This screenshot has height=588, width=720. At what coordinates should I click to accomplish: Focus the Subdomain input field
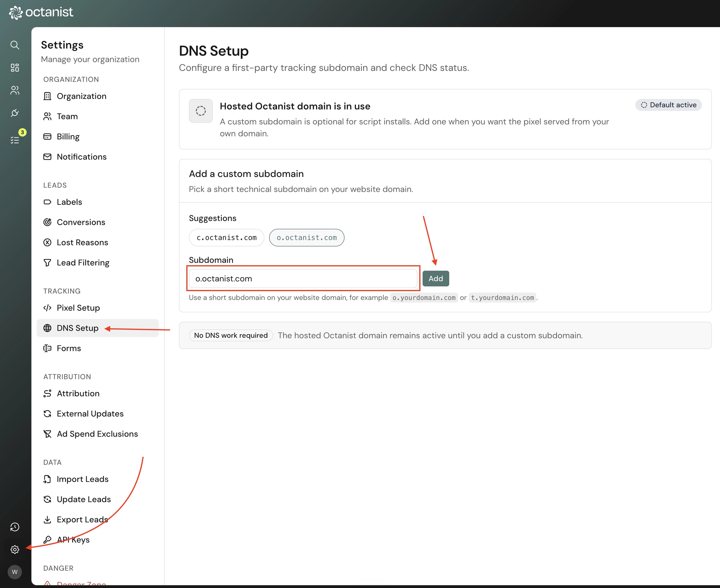point(303,278)
